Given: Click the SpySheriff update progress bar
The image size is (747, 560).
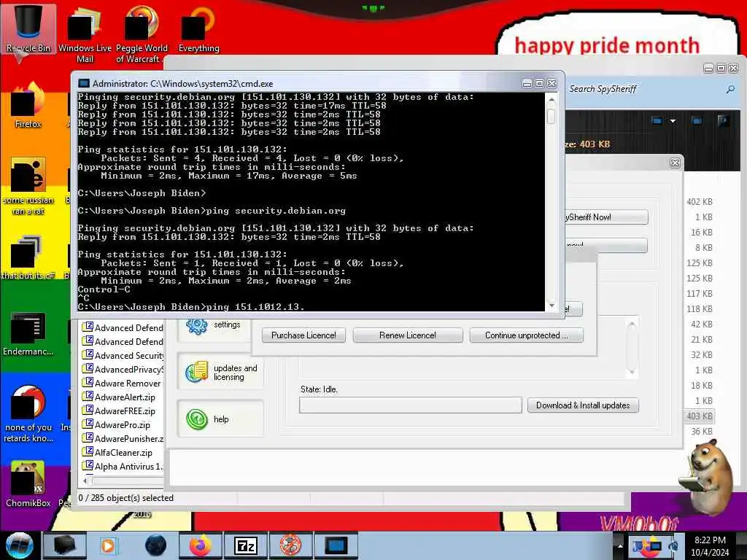Looking at the screenshot, I should click(411, 405).
